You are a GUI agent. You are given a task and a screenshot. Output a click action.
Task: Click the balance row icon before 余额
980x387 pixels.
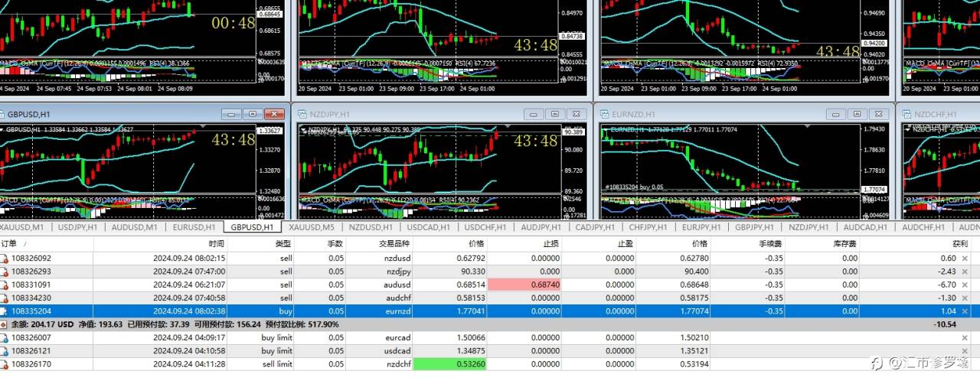click(x=5, y=324)
